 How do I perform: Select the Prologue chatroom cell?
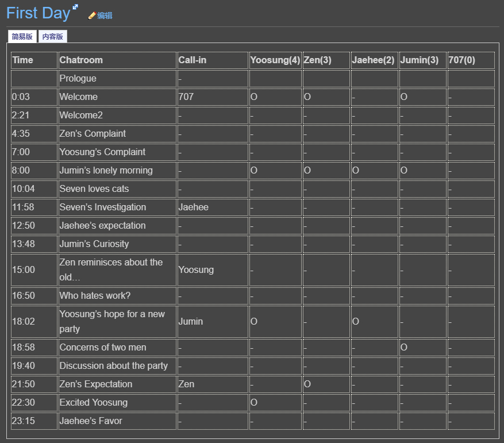tap(118, 79)
